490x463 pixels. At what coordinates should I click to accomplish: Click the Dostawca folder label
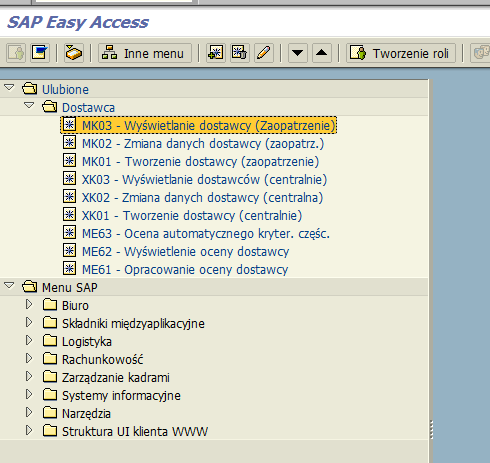88,108
